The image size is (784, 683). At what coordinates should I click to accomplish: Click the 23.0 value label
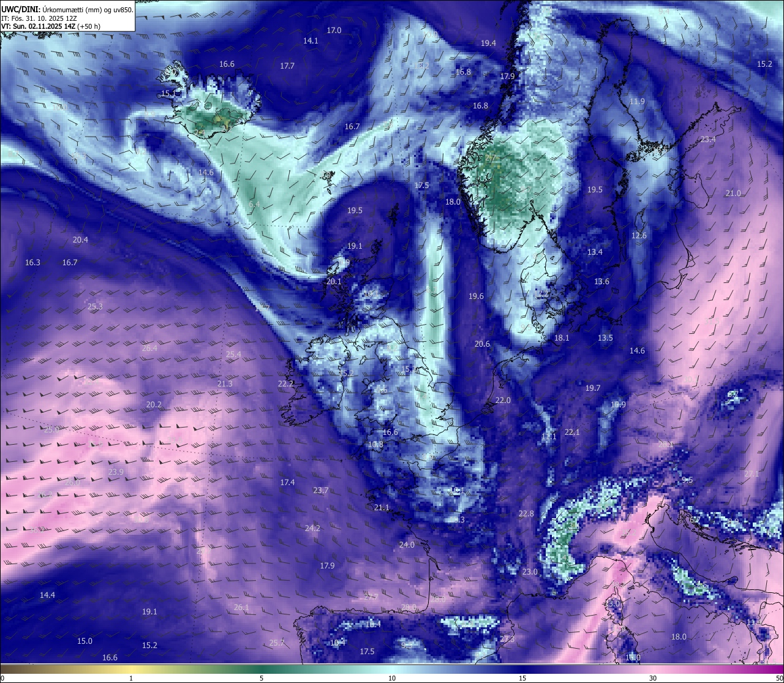click(x=530, y=572)
